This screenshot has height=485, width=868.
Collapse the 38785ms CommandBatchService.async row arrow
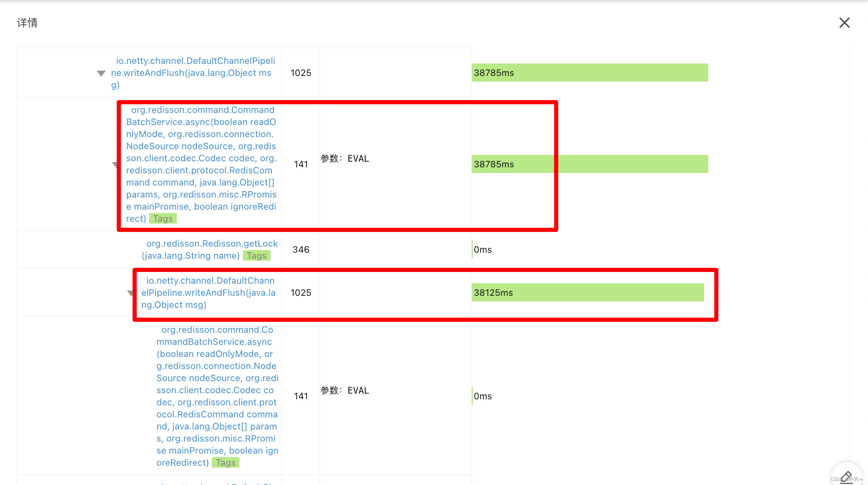[115, 164]
